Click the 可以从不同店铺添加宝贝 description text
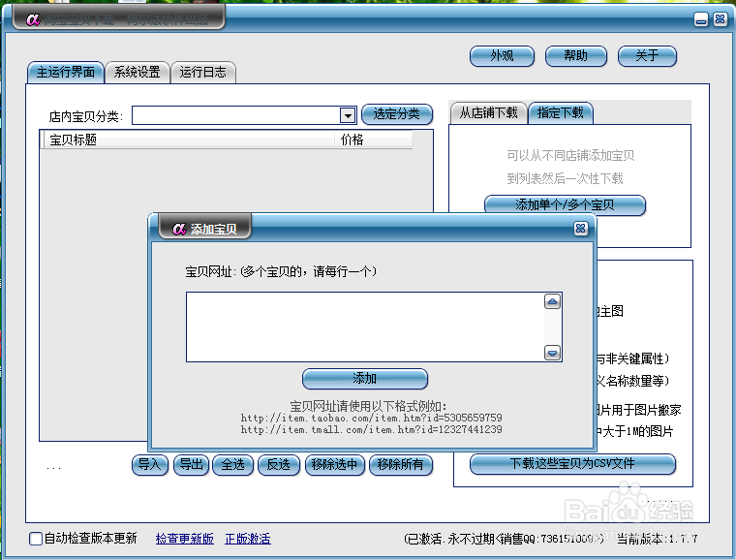This screenshot has height=560, width=736. coord(570,155)
